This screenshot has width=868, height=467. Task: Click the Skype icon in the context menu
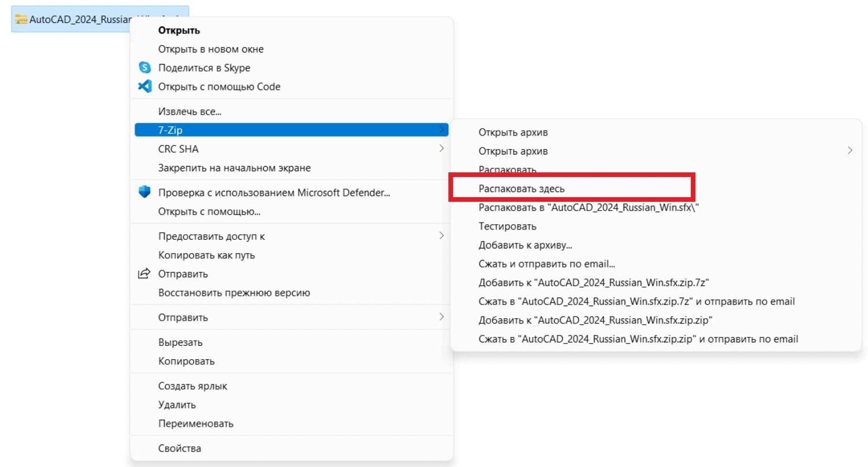click(144, 68)
